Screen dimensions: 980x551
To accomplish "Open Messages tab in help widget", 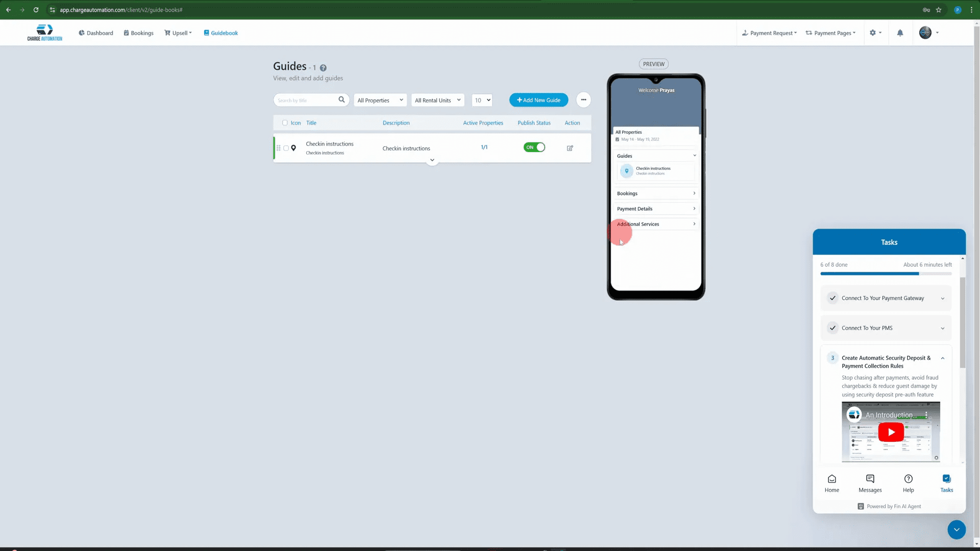I will [870, 483].
